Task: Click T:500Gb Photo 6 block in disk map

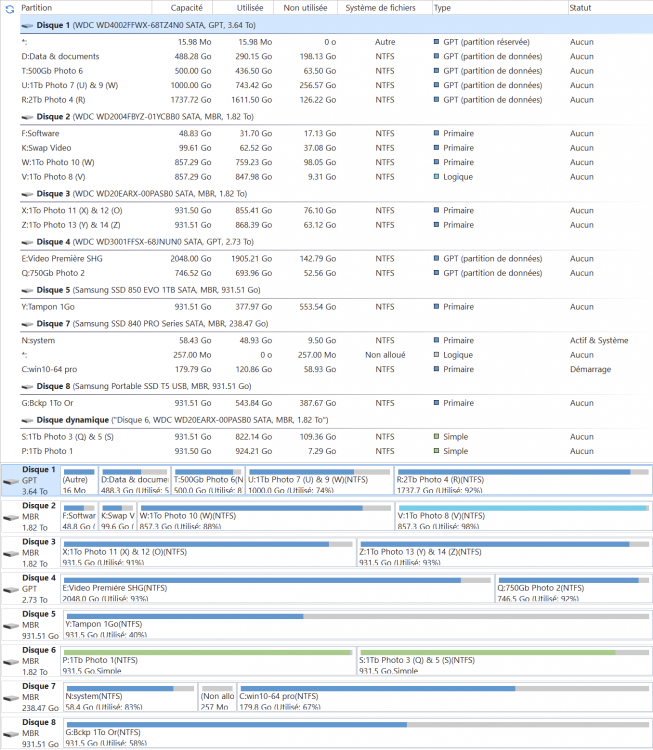Action: coord(208,480)
